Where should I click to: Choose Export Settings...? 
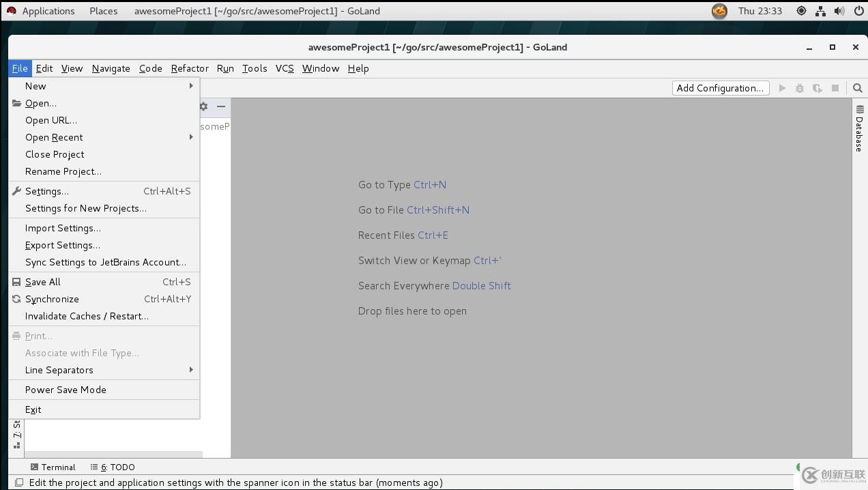pyautogui.click(x=104, y=245)
